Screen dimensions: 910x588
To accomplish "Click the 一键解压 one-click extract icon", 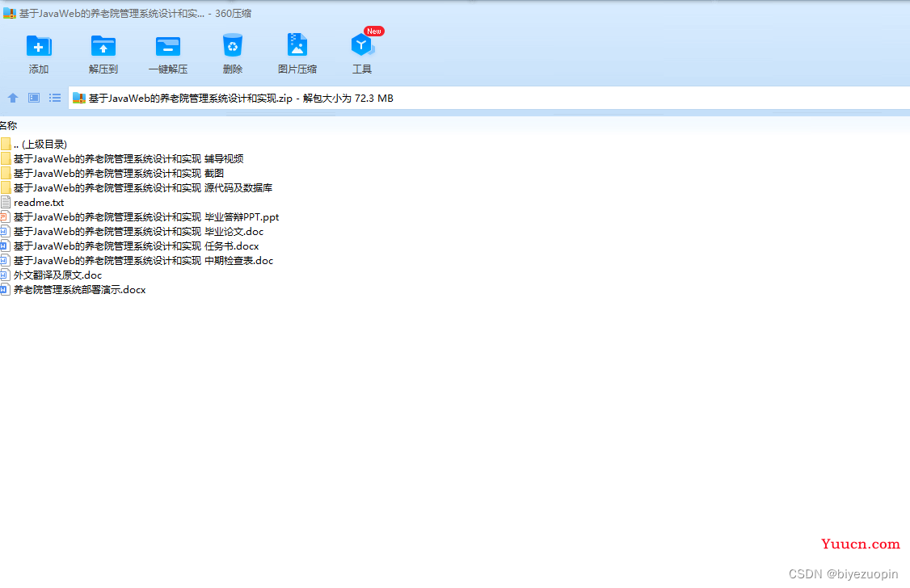I will [168, 46].
